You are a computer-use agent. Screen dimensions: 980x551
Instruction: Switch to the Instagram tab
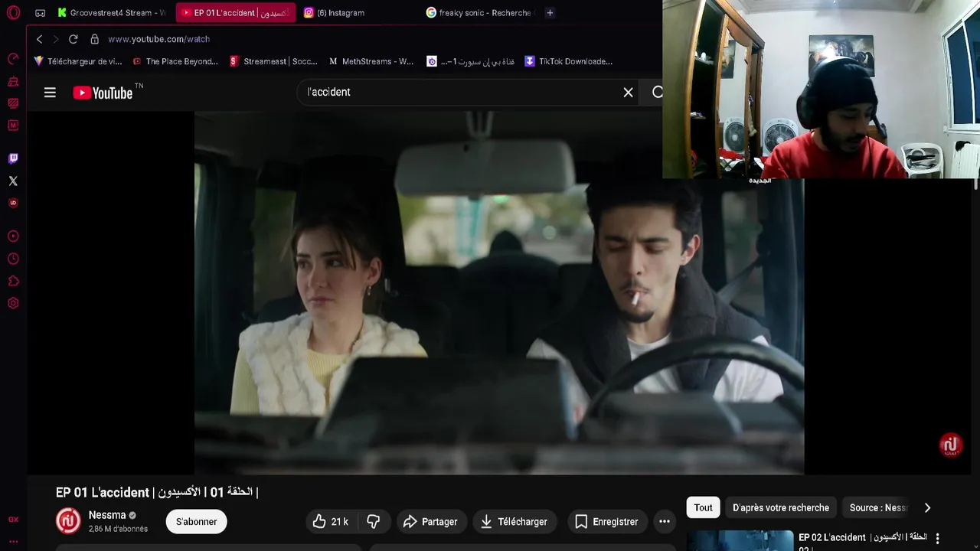(357, 13)
